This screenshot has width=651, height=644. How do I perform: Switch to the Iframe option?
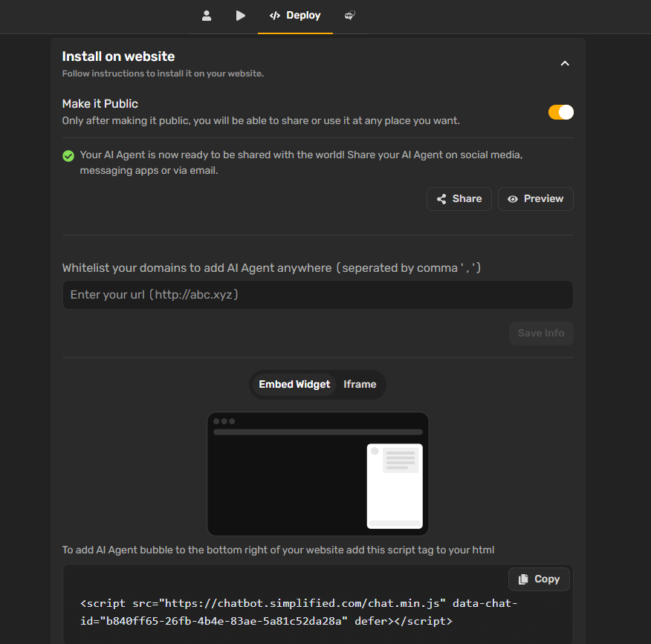coord(360,384)
